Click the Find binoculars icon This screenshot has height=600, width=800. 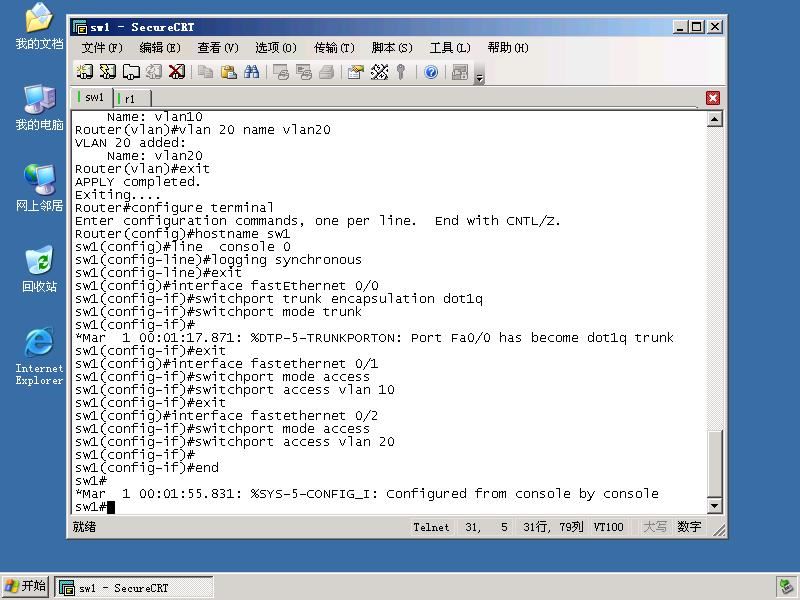(252, 72)
